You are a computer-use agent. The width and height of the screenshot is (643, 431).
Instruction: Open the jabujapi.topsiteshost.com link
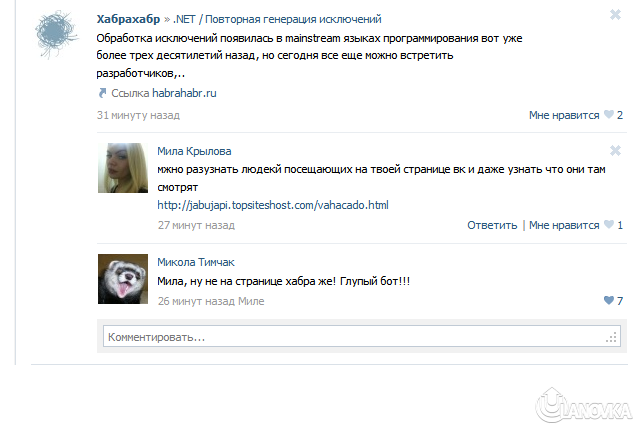(x=273, y=205)
